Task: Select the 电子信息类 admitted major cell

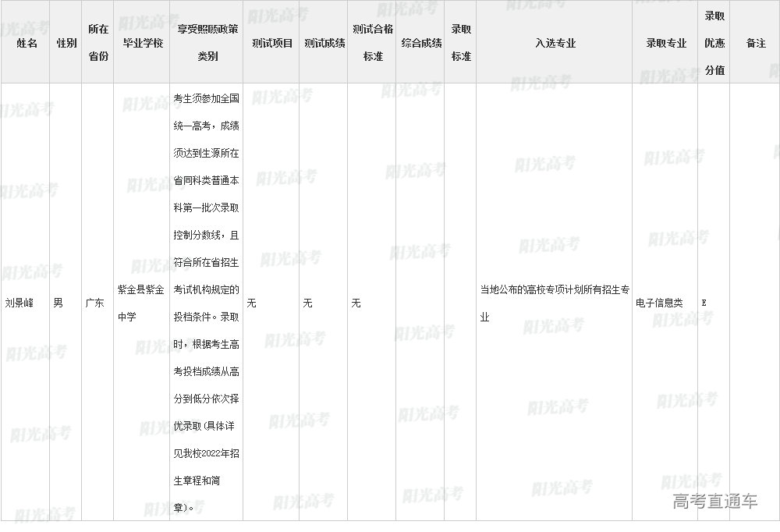Action: tap(659, 303)
